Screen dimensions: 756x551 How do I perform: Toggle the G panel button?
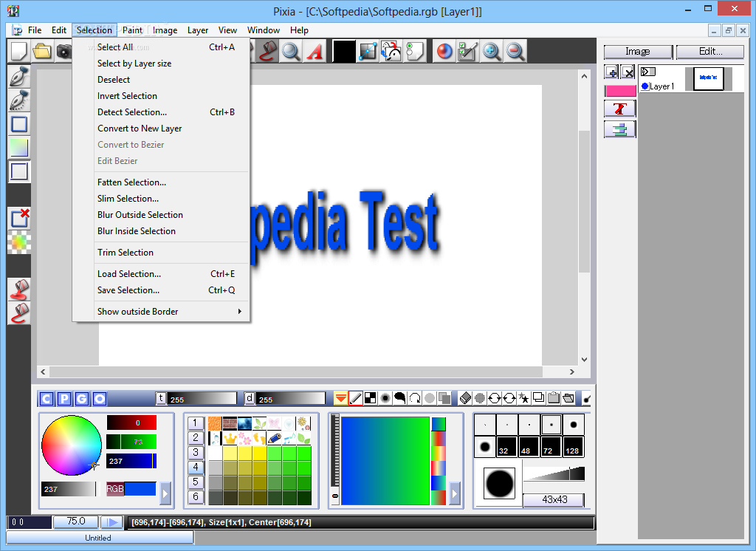tap(82, 399)
